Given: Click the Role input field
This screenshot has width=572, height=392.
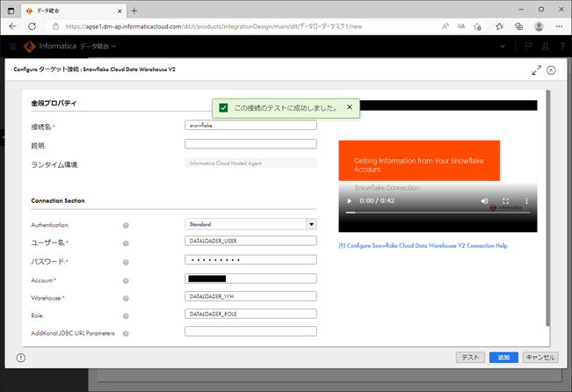Looking at the screenshot, I should (250, 314).
